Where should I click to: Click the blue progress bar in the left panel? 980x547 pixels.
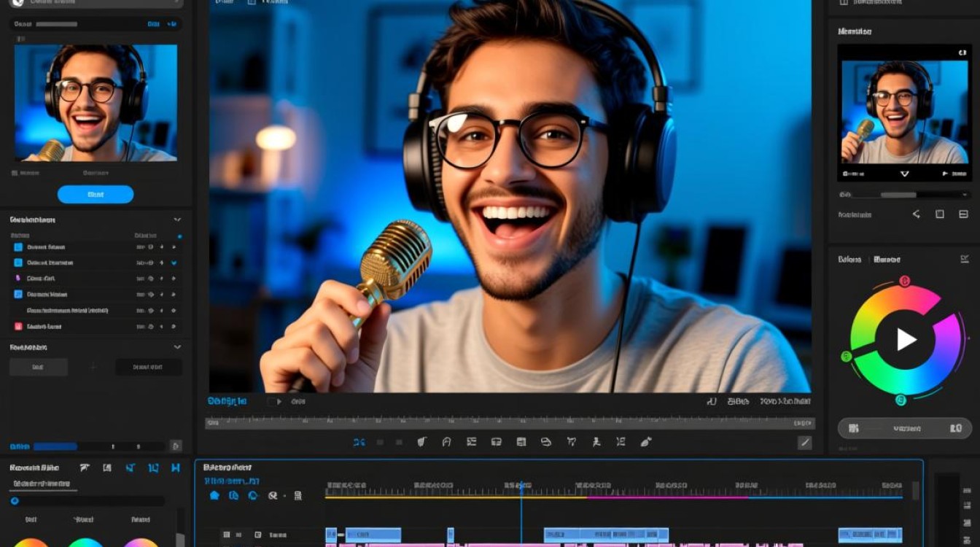[55, 446]
